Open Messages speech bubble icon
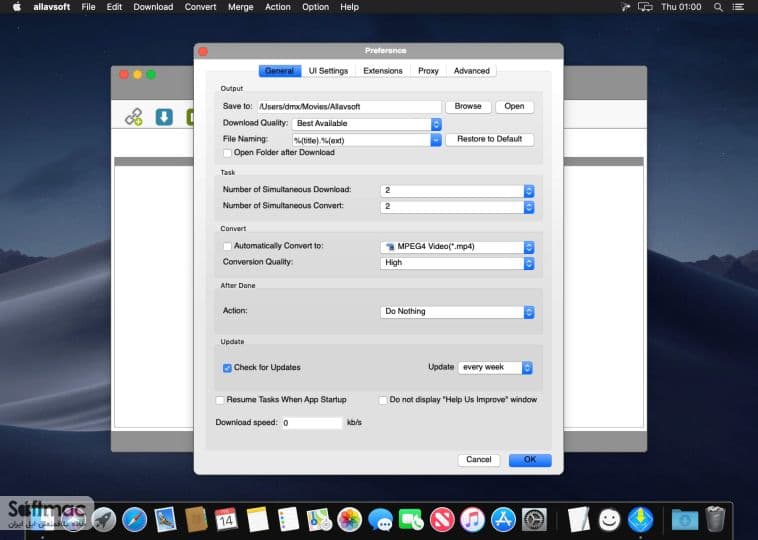 click(x=380, y=521)
